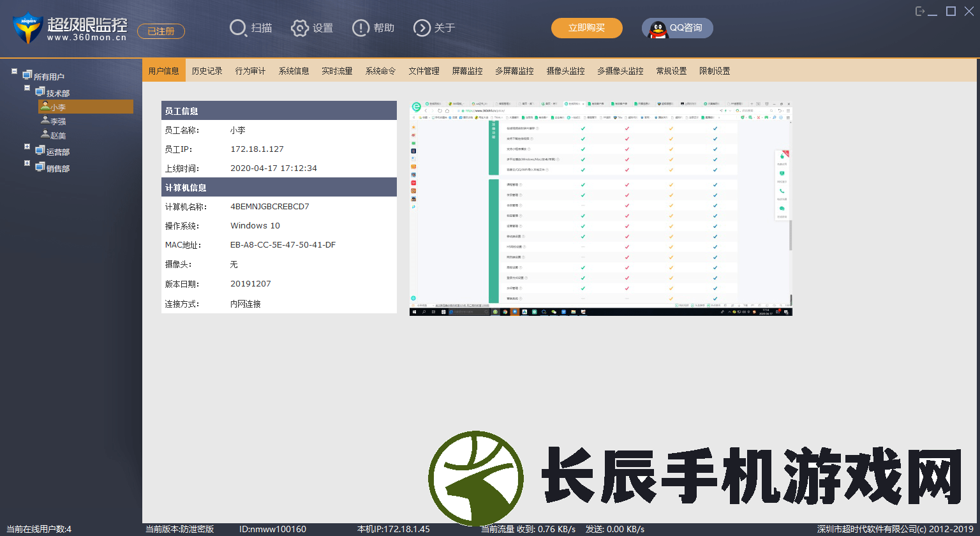Viewport: 980px width, 536px height.
Task: Open the 限制设置 tab
Action: [x=715, y=71]
